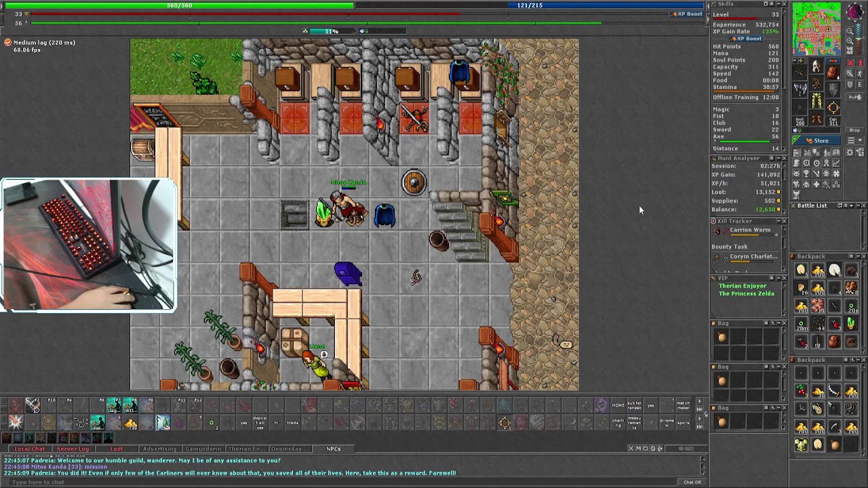Select VIP entry Therian Enjoyer

click(x=743, y=286)
